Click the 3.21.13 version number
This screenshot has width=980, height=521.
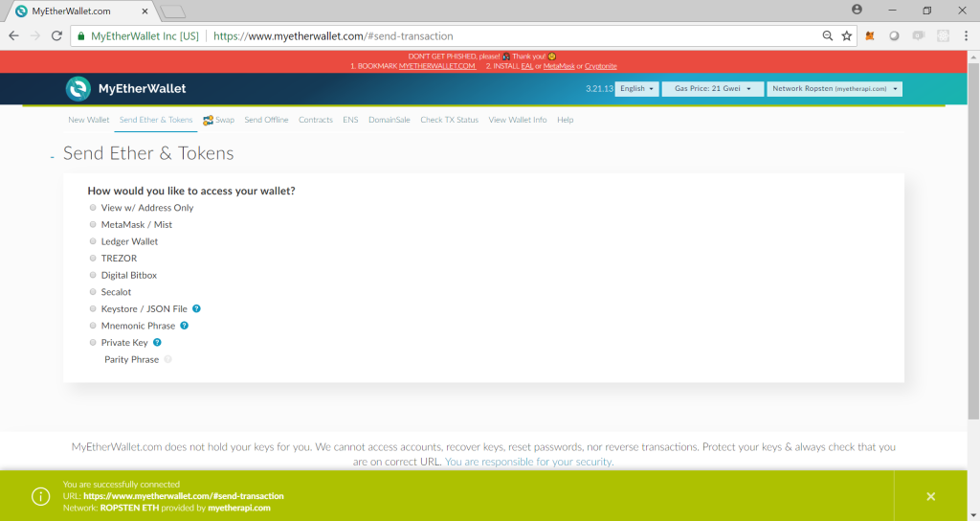coord(599,89)
